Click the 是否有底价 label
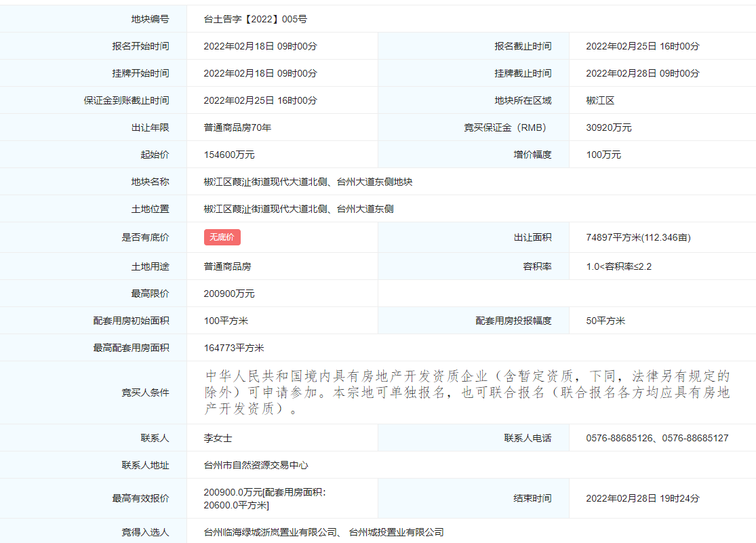 [145, 237]
